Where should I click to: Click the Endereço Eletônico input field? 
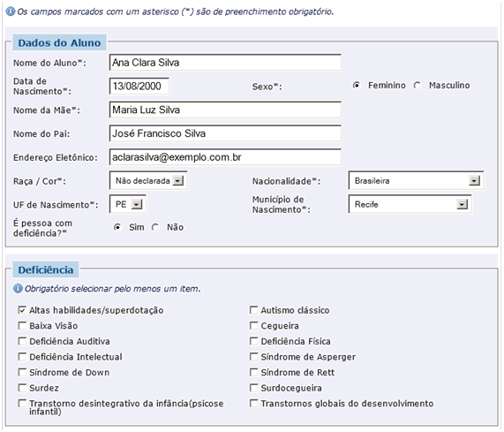(225, 157)
